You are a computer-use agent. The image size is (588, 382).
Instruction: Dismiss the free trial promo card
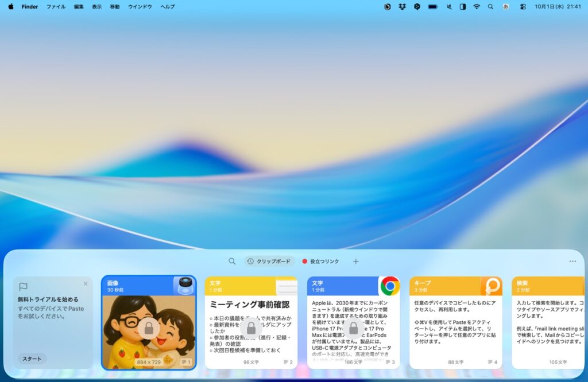(x=86, y=283)
